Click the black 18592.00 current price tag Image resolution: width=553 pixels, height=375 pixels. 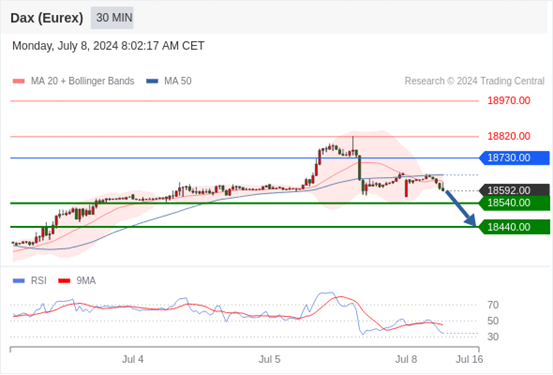[x=515, y=190]
